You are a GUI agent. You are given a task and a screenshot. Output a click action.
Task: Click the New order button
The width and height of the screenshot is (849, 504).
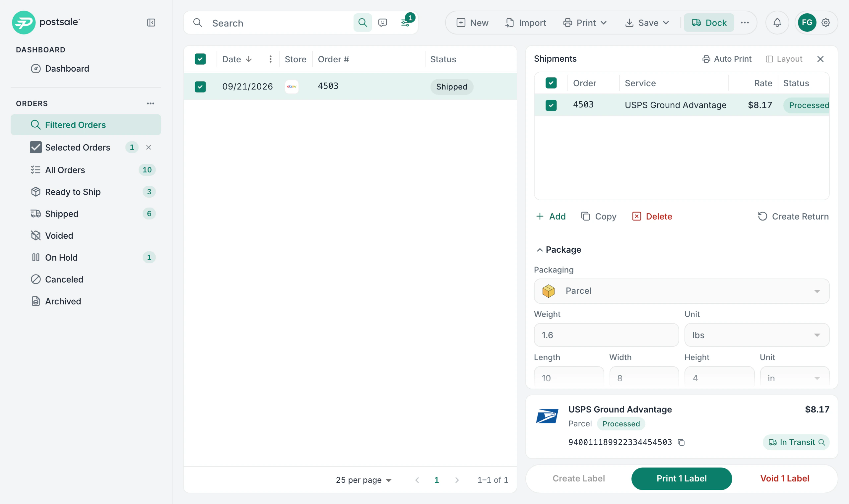point(472,23)
